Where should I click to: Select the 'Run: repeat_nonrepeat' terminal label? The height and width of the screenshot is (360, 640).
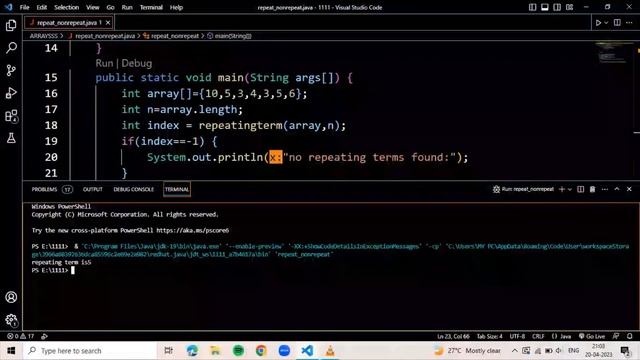pyautogui.click(x=523, y=189)
